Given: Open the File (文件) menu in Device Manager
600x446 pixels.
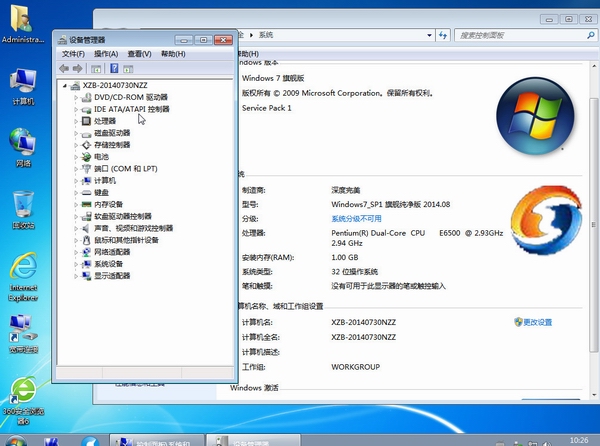Looking at the screenshot, I should [x=73, y=54].
